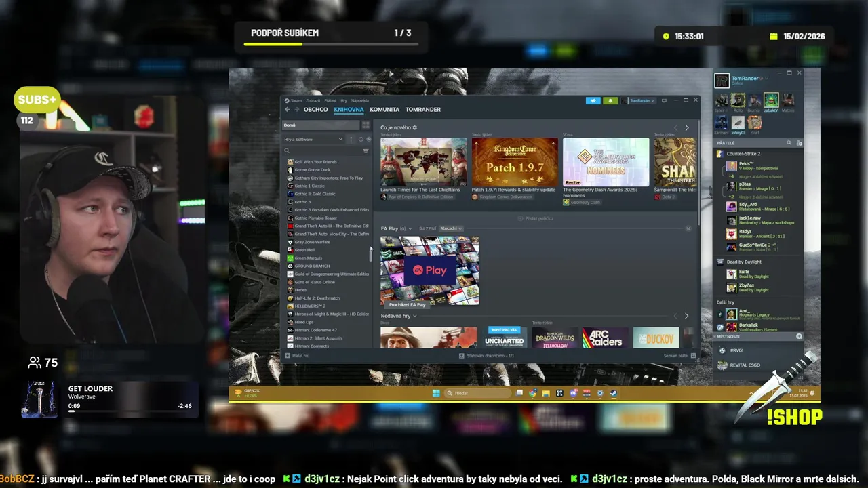This screenshot has width=868, height=488.
Task: Open the REVITAL CSGO chat room
Action: click(x=744, y=365)
